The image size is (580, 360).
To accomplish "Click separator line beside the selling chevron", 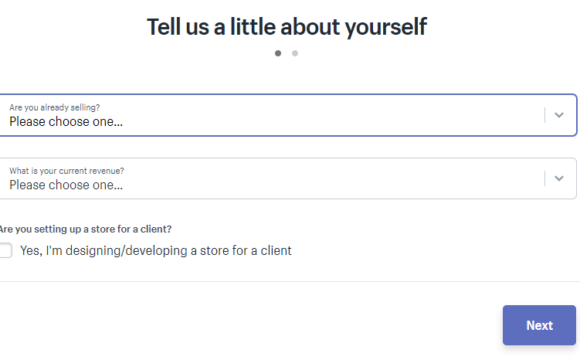I will 544,115.
